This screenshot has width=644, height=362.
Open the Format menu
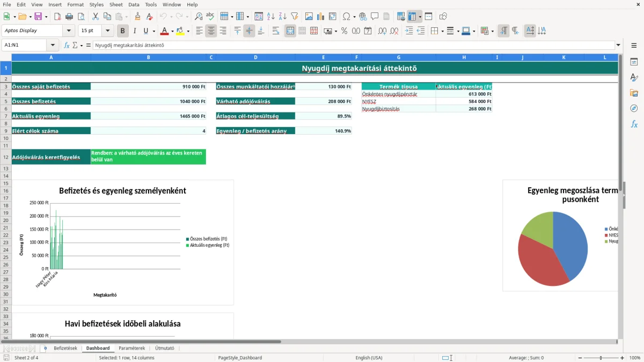[x=75, y=4]
